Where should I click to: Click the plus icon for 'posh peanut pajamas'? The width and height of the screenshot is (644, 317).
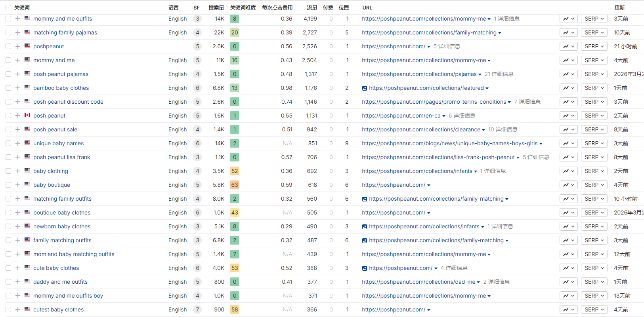(18, 74)
